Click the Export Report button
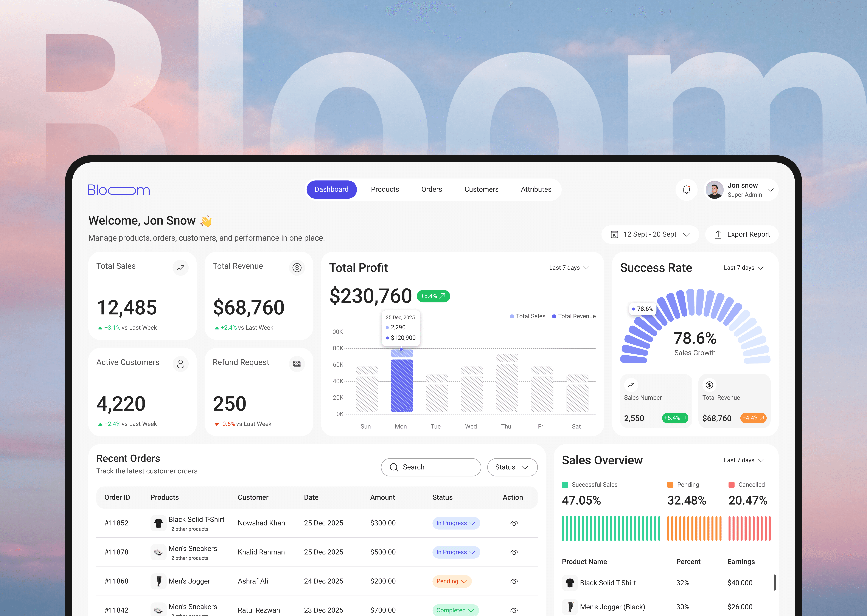 click(x=742, y=234)
